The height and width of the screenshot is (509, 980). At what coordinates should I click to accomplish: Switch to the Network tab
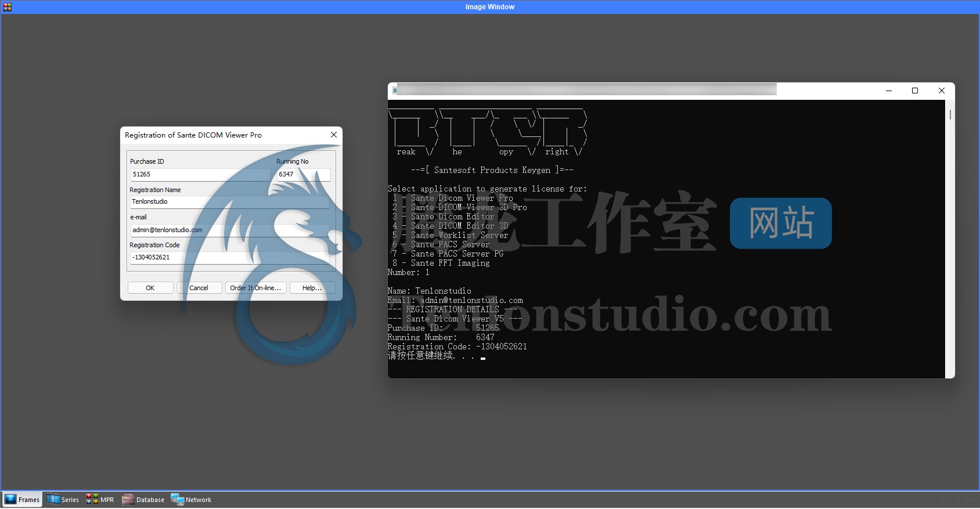[x=191, y=499]
